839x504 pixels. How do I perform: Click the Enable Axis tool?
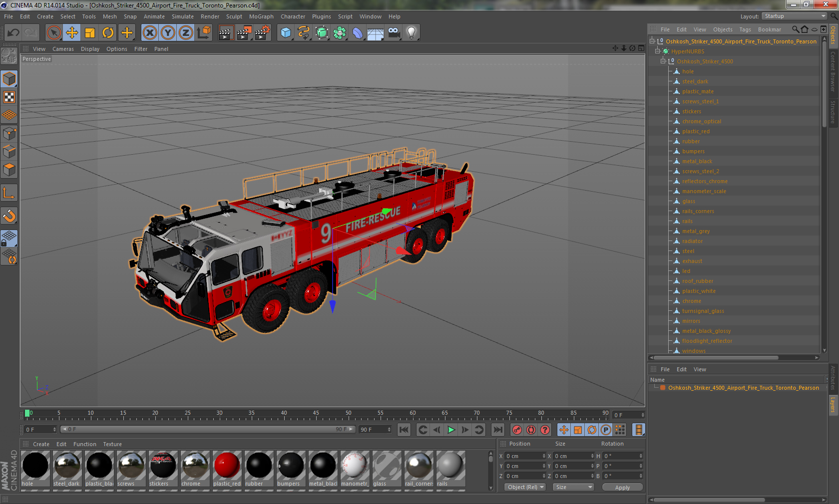pyautogui.click(x=9, y=193)
